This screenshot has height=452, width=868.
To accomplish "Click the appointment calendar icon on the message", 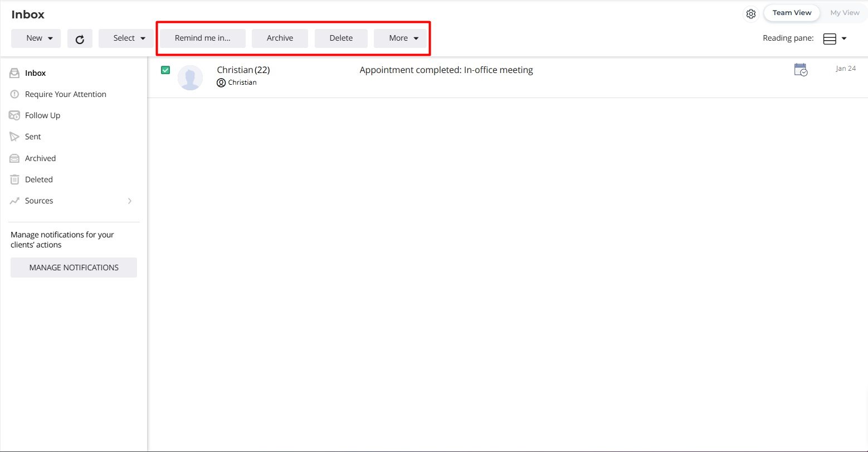I will click(801, 70).
